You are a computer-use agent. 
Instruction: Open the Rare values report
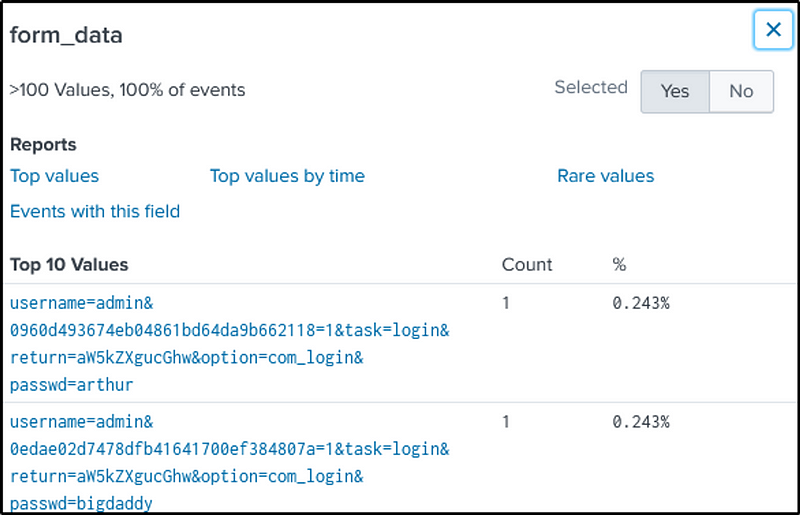605,176
